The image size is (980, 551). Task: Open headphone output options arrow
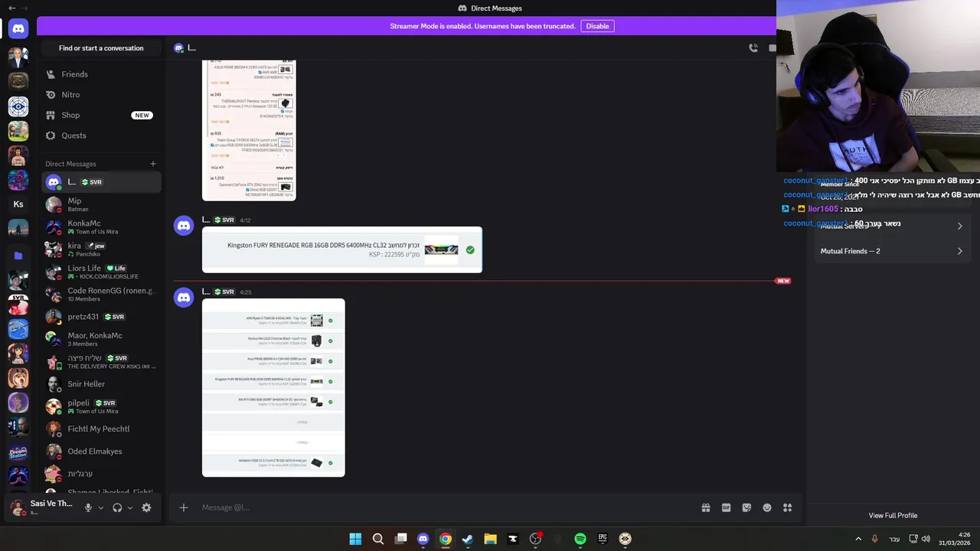129,507
